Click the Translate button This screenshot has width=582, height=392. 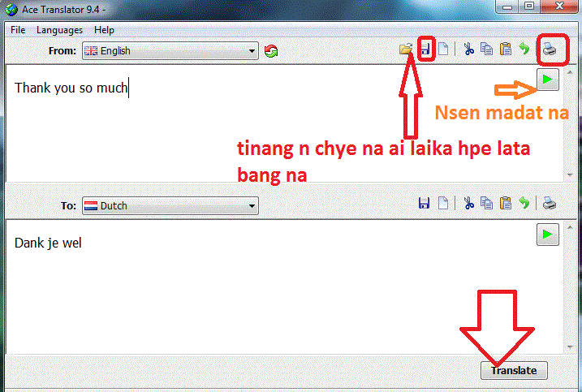[514, 370]
